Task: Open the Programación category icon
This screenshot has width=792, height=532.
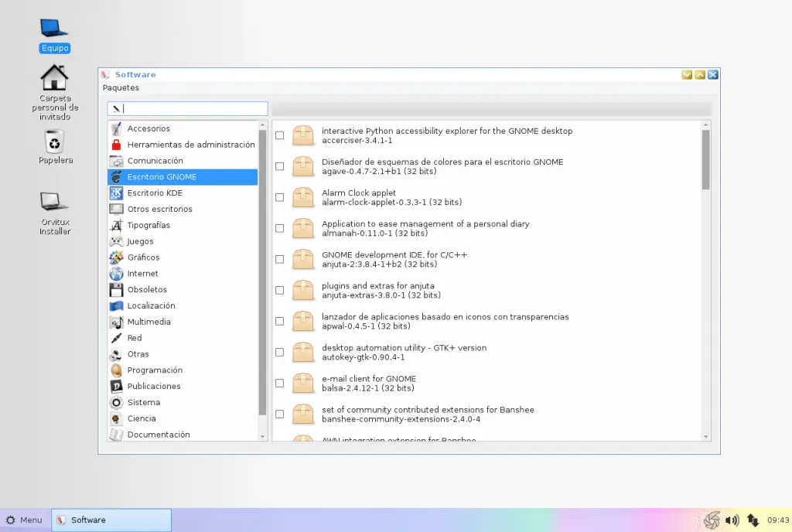Action: pos(116,370)
